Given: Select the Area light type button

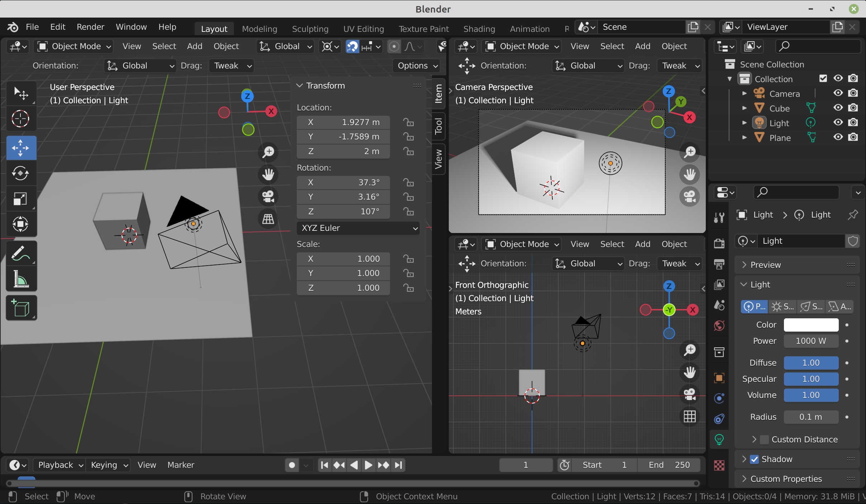Looking at the screenshot, I should pos(839,306).
